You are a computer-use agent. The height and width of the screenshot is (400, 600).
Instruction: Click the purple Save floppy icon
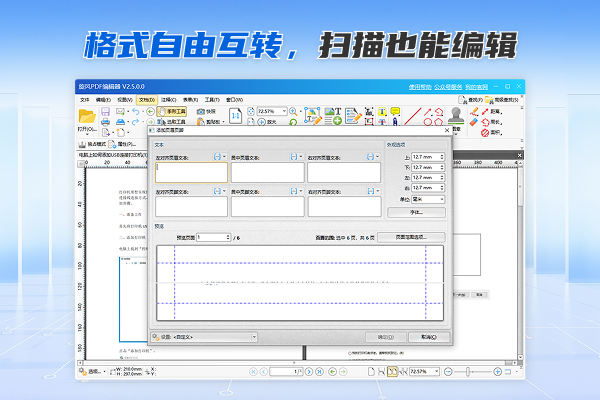coord(105,111)
